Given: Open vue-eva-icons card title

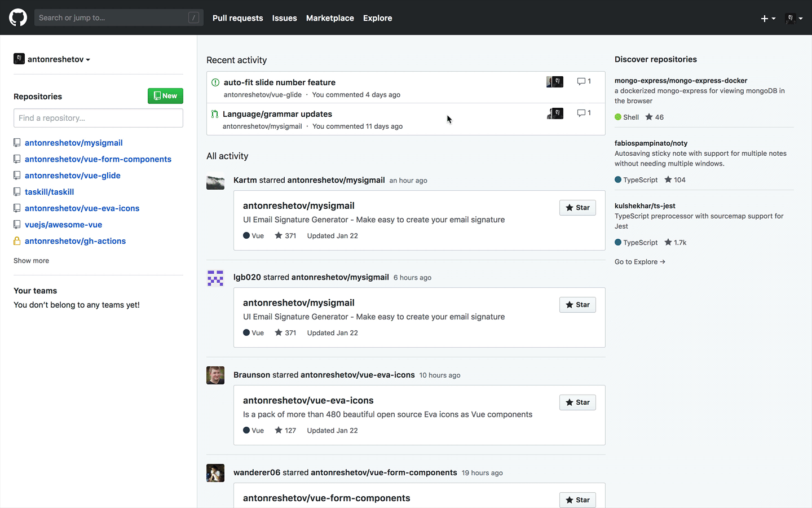Looking at the screenshot, I should [x=308, y=401].
